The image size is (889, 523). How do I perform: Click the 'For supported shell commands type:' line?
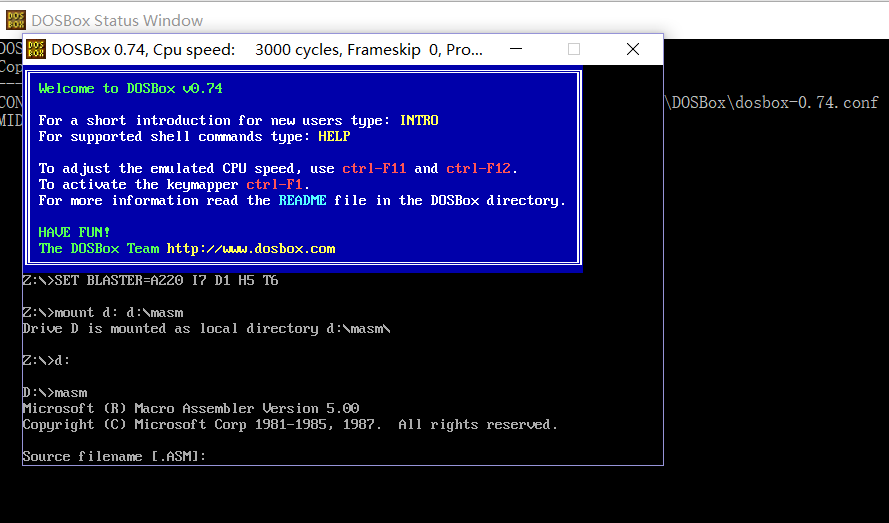point(194,136)
